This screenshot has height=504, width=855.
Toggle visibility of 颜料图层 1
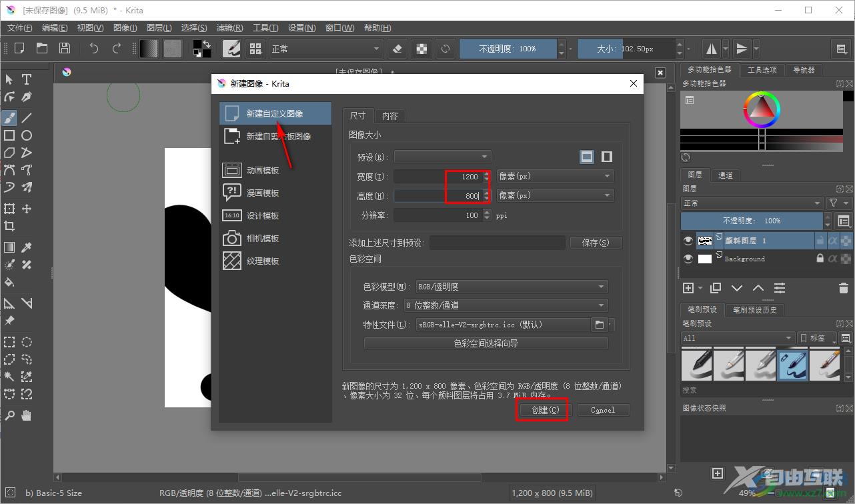pos(688,241)
